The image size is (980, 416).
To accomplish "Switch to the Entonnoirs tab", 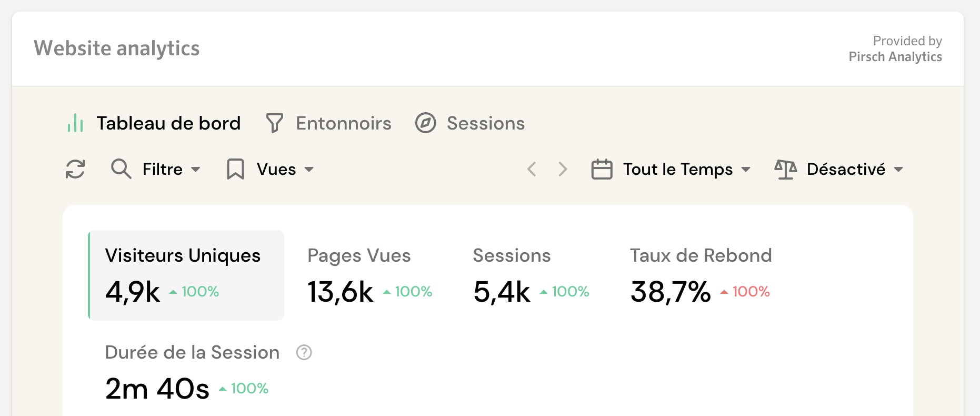I will click(x=343, y=123).
